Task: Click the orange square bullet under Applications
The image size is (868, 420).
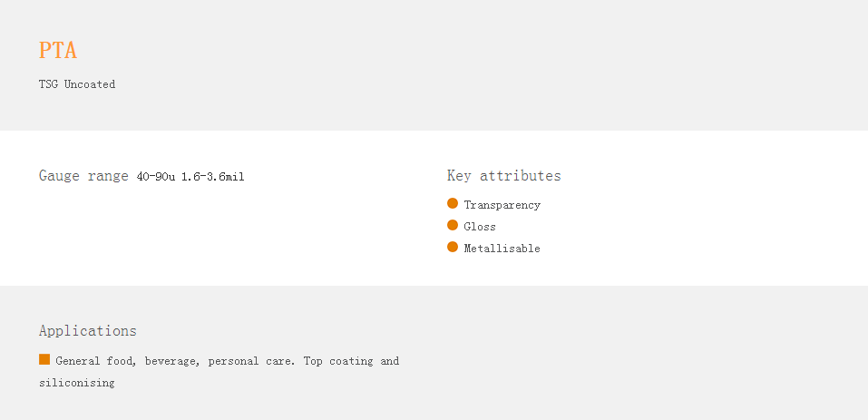Action: tap(44, 360)
